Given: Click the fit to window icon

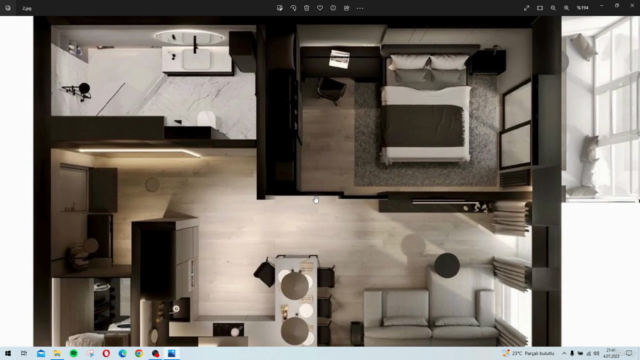Looking at the screenshot, I should pos(540,8).
